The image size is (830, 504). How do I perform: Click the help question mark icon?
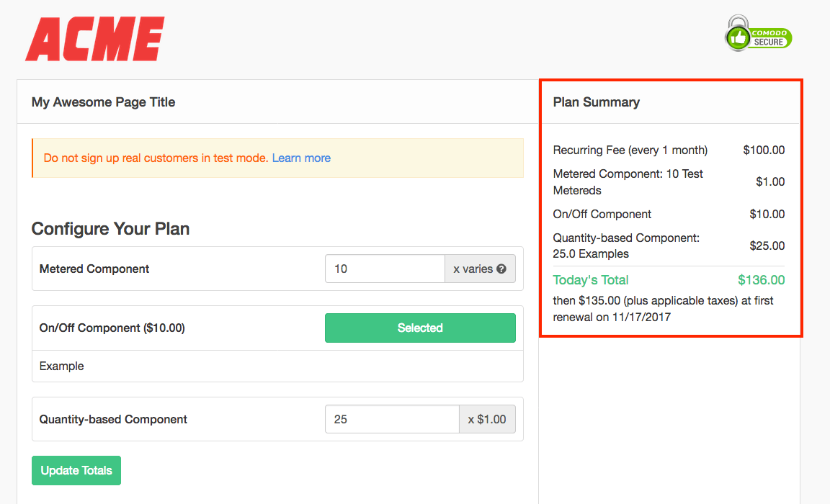pyautogui.click(x=501, y=269)
